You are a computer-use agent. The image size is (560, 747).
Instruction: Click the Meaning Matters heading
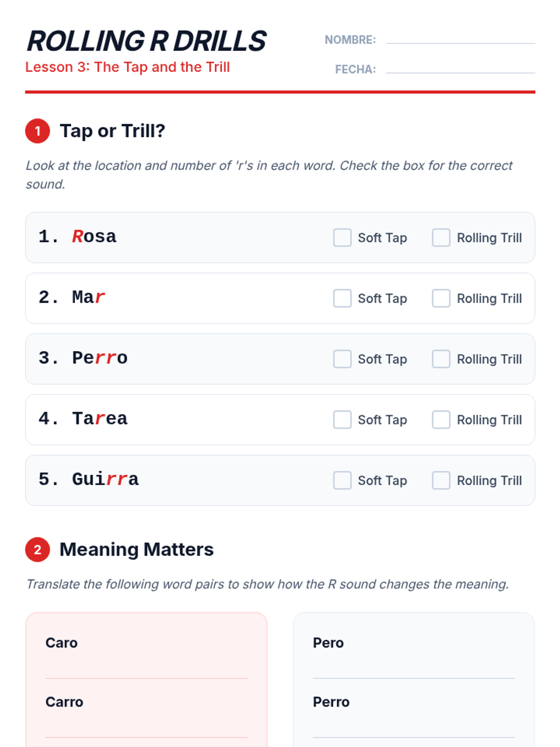[136, 550]
